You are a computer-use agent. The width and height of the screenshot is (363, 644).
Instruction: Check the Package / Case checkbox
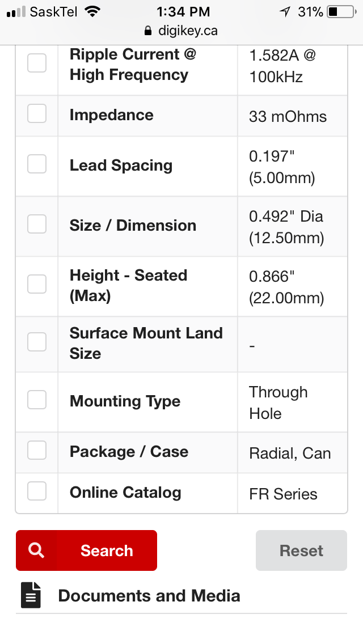point(37,450)
